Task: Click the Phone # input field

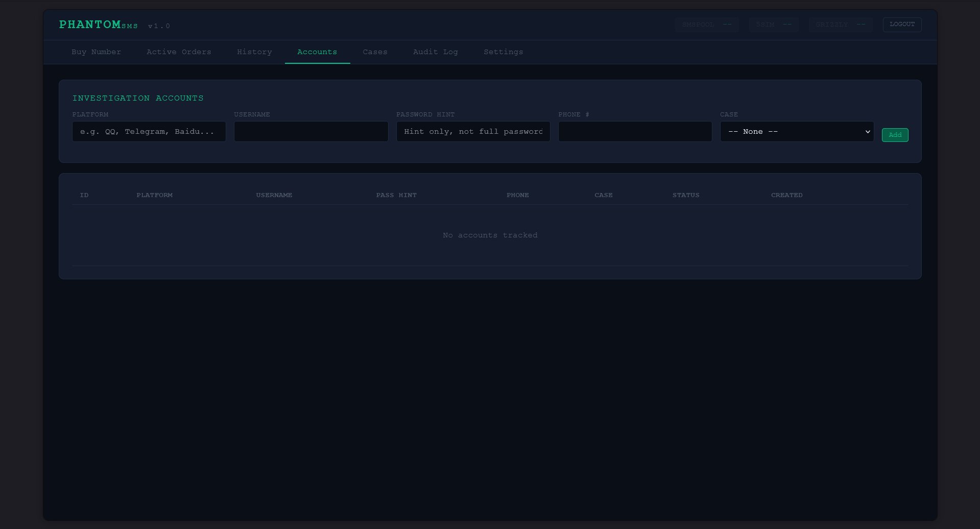Action: coord(635,132)
